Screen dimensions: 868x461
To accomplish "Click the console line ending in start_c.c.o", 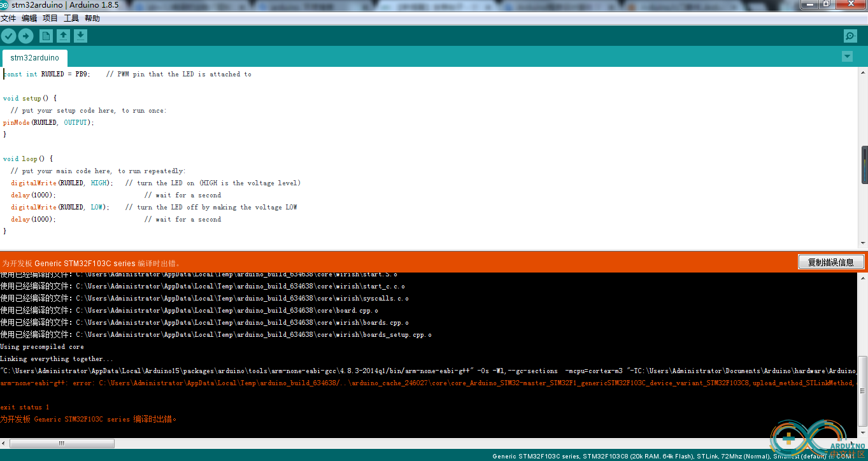I will point(203,287).
